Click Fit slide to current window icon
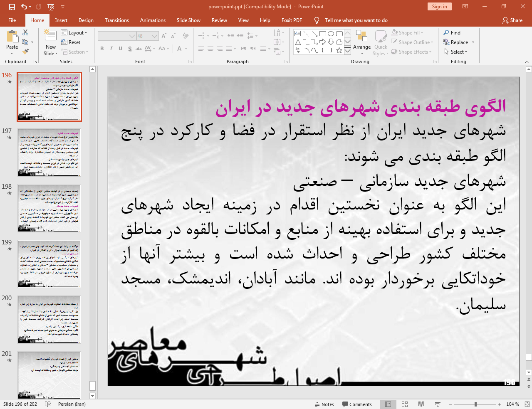 coord(527,404)
